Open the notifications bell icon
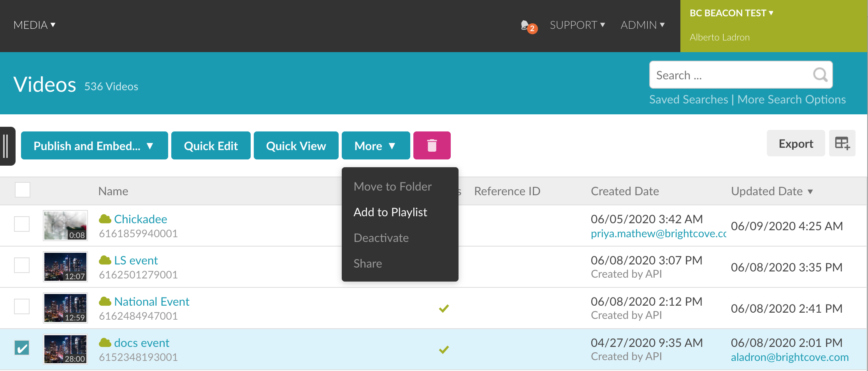The height and width of the screenshot is (371, 868). (x=526, y=26)
